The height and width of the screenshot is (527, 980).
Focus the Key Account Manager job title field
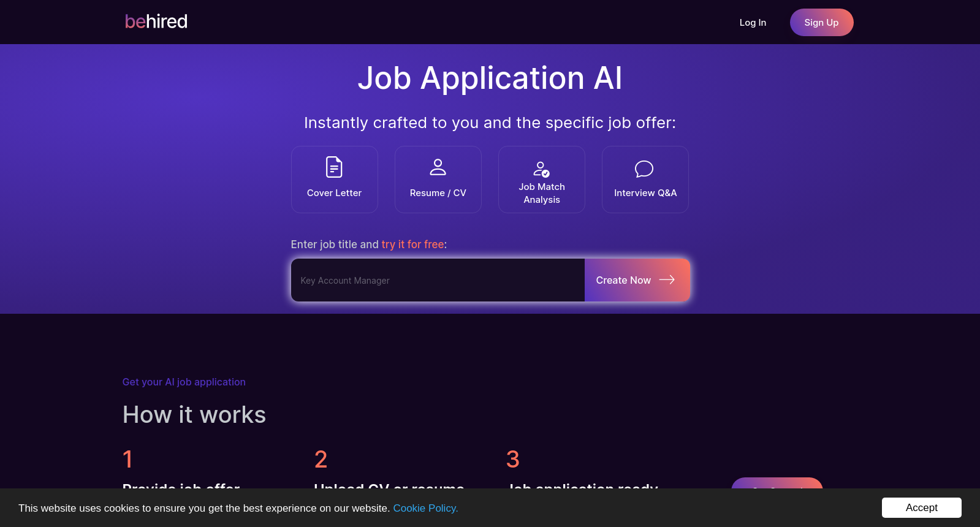point(438,280)
